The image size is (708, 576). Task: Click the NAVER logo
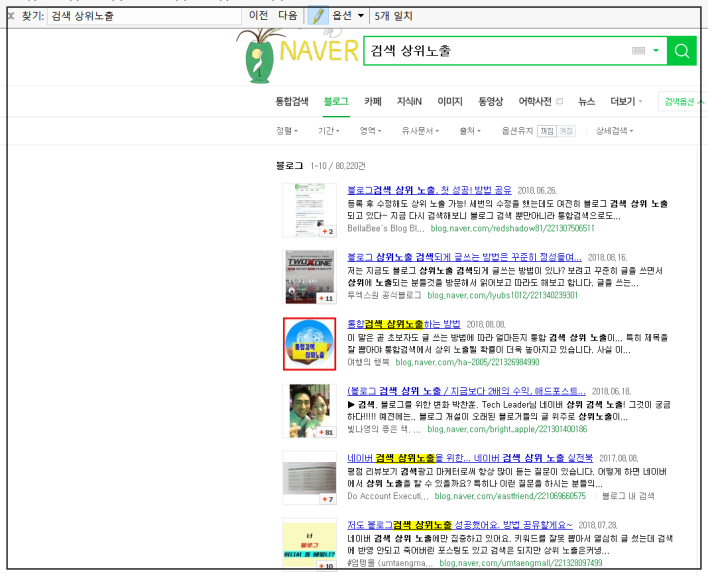319,51
